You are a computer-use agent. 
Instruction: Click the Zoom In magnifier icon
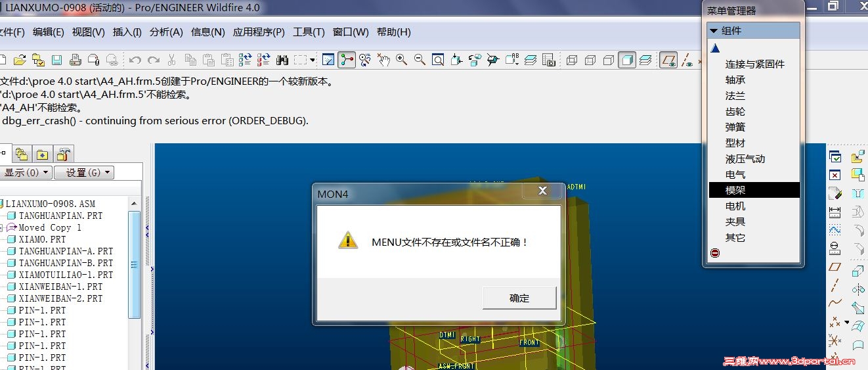pos(401,60)
